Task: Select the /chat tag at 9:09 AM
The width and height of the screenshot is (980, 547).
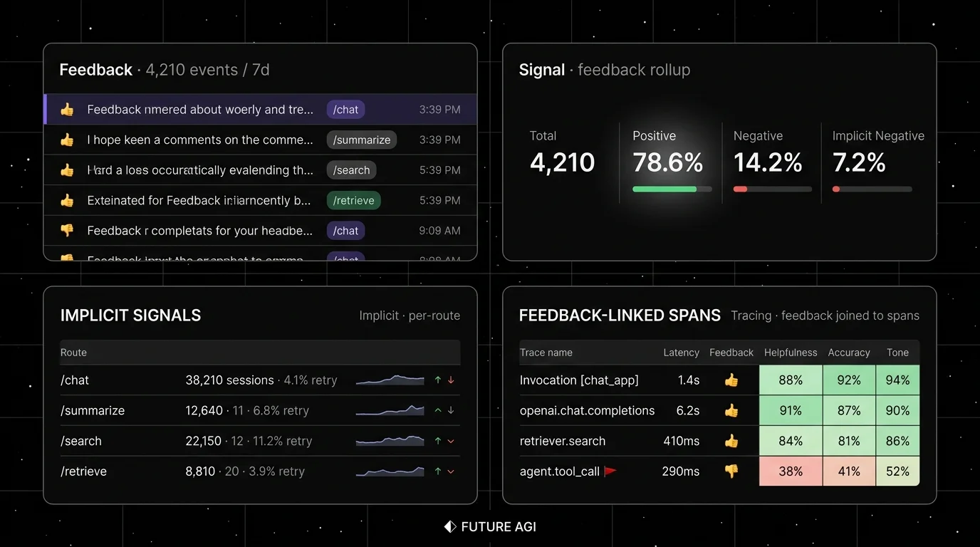Action: click(x=346, y=231)
